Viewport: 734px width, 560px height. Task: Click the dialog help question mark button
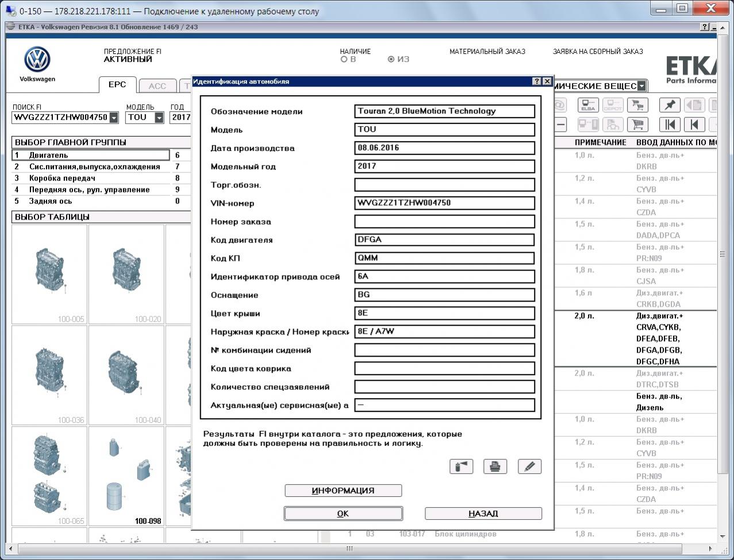537,82
